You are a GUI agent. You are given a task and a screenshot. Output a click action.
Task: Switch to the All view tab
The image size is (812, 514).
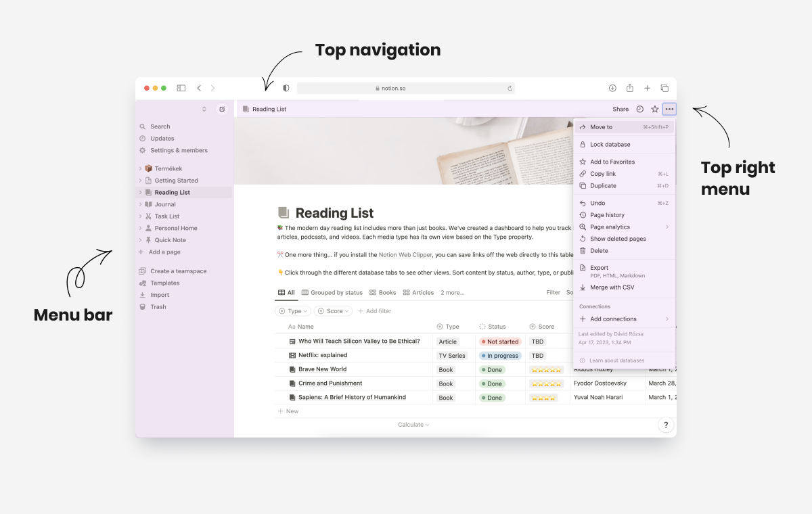click(x=286, y=293)
